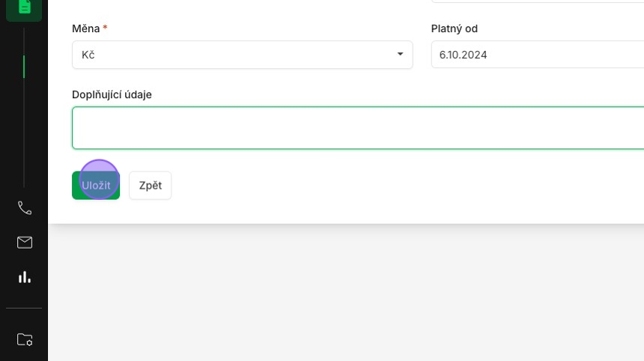Open the bar chart statistics icon
The image size is (644, 361).
click(25, 277)
